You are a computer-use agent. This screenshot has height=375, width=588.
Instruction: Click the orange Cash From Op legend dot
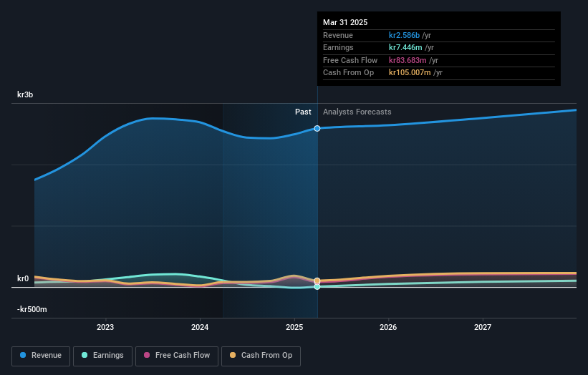233,355
